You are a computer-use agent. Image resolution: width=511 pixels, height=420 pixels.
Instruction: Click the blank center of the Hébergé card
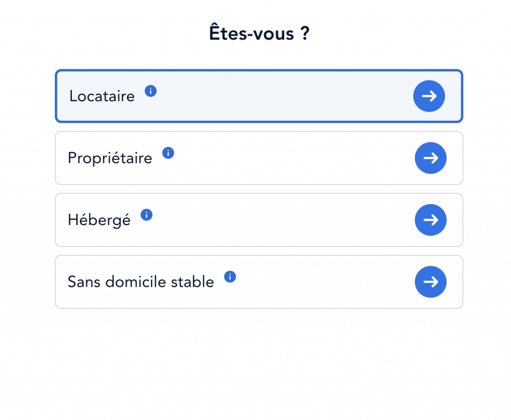(279, 220)
